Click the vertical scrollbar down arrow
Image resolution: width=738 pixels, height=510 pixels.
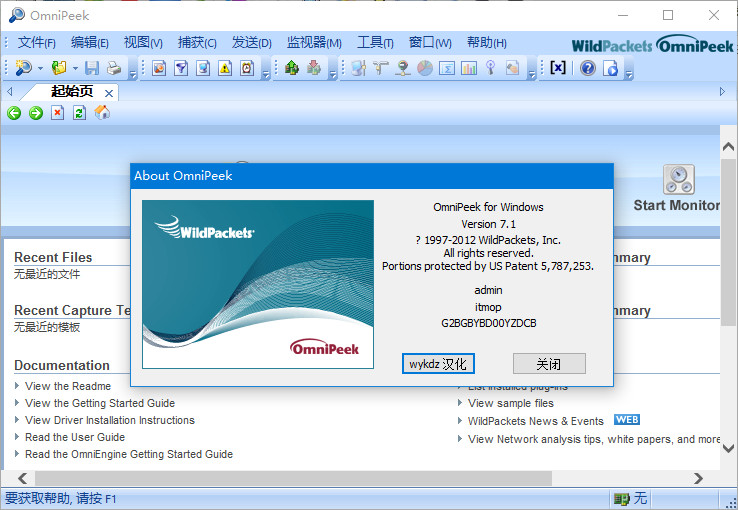[x=729, y=449]
